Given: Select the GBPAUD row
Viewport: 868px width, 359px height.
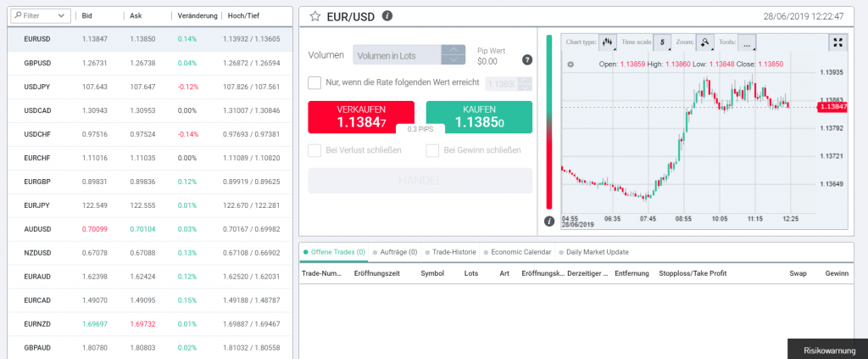Looking at the screenshot, I should (x=150, y=348).
